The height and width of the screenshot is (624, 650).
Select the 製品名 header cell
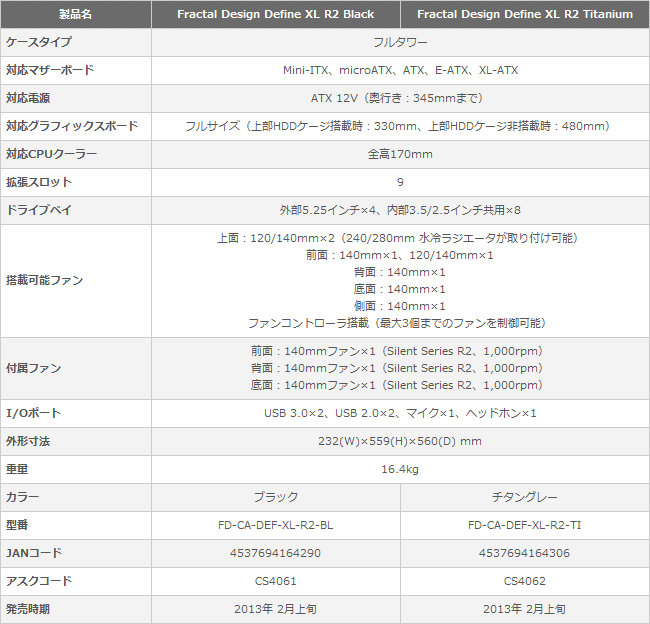(75, 14)
